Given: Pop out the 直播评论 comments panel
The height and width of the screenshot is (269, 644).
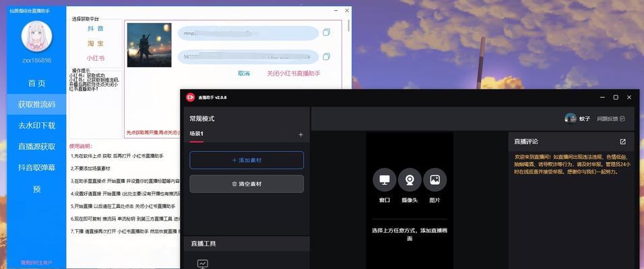Looking at the screenshot, I should [622, 141].
